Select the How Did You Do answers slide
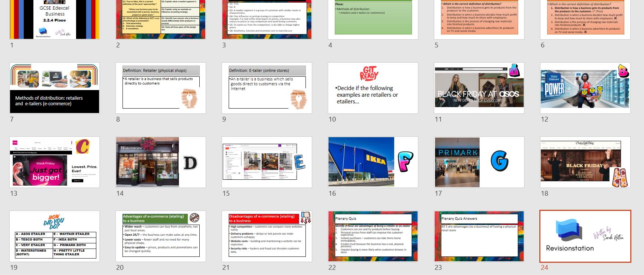Image resolution: width=644 pixels, height=275 pixels. pyautogui.click(x=55, y=236)
